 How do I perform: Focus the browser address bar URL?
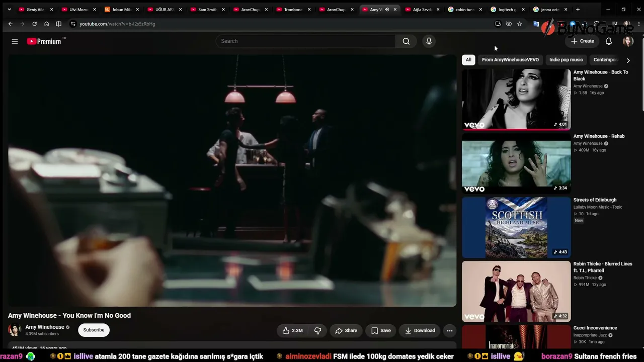tap(117, 24)
